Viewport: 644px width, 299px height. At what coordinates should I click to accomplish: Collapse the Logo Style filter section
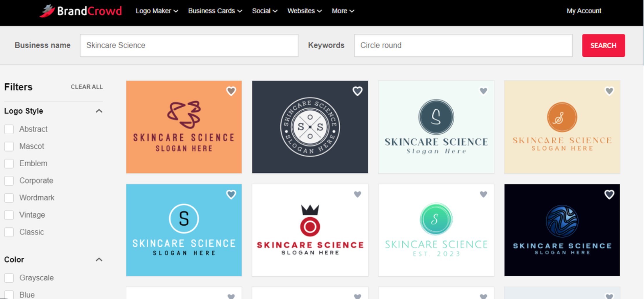(x=99, y=111)
